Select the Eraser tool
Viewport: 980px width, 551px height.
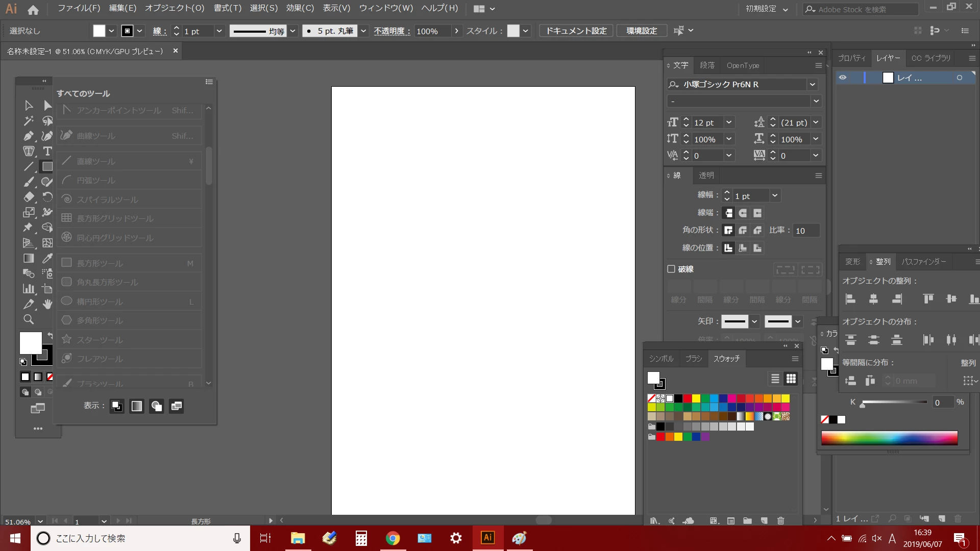(29, 197)
